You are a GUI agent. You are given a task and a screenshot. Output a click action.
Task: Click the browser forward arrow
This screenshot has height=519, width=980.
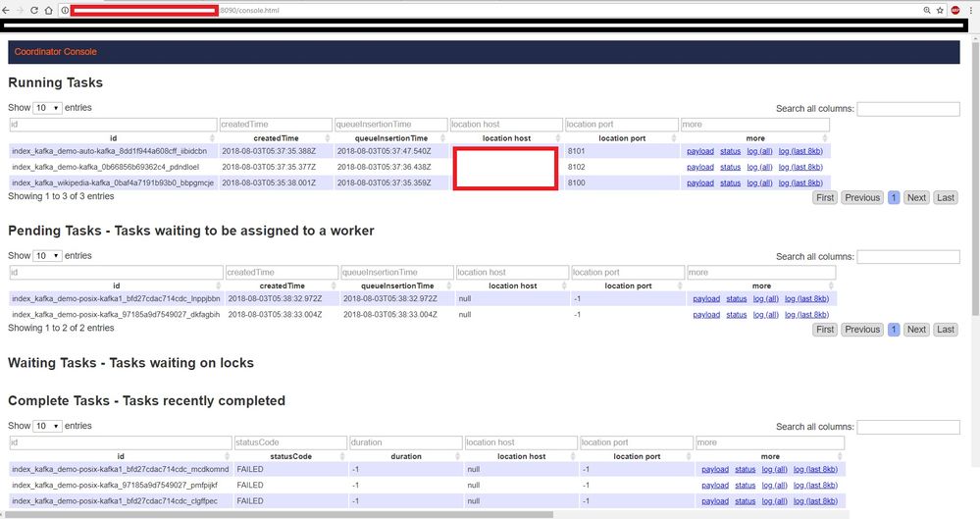[x=20, y=9]
